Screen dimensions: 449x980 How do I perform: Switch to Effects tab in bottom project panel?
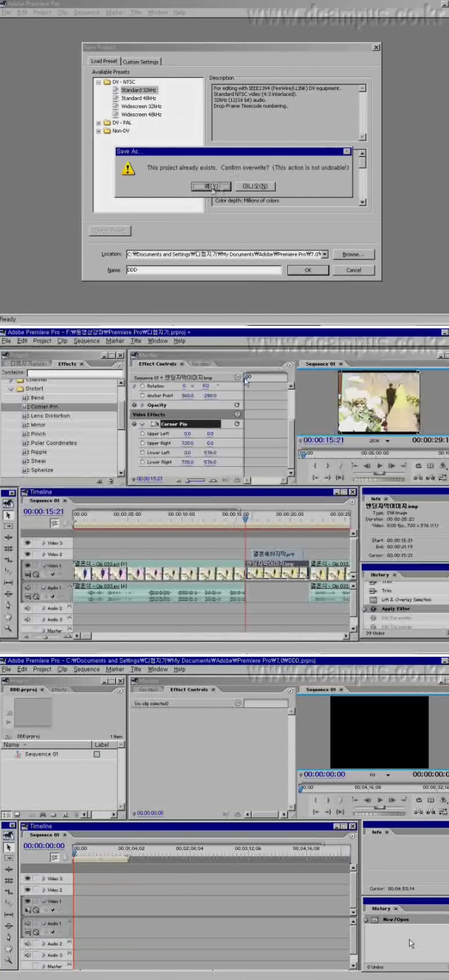click(x=59, y=690)
